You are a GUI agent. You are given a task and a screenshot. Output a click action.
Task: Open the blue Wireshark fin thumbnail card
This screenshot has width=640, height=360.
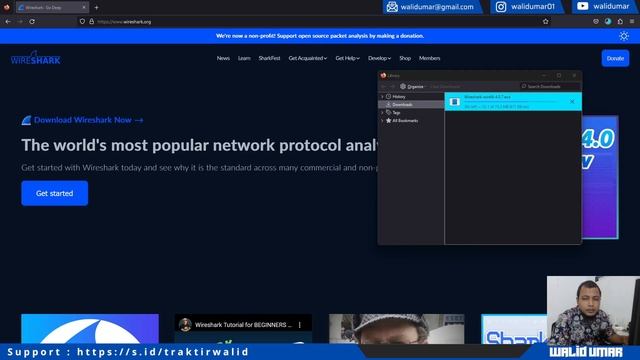coord(90,329)
